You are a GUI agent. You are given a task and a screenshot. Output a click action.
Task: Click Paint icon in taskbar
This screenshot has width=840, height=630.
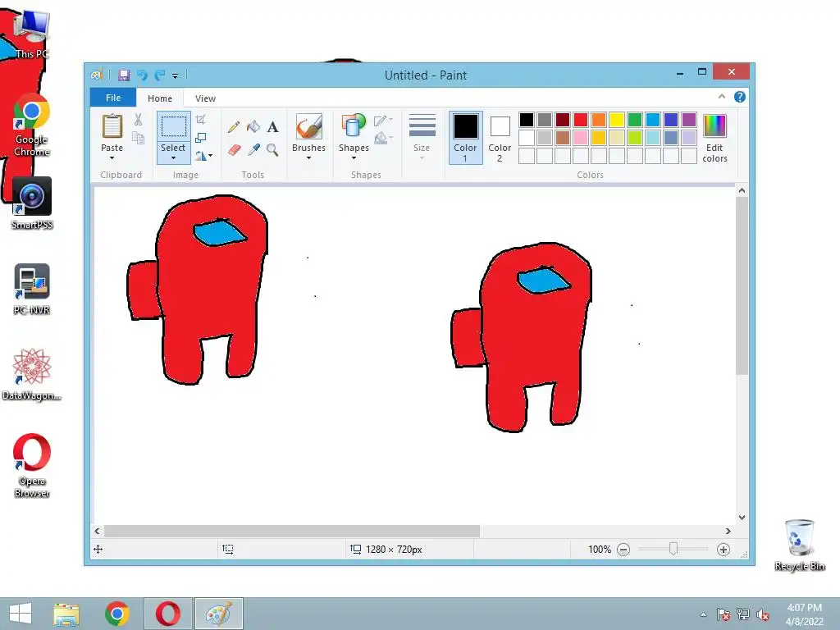point(218,614)
